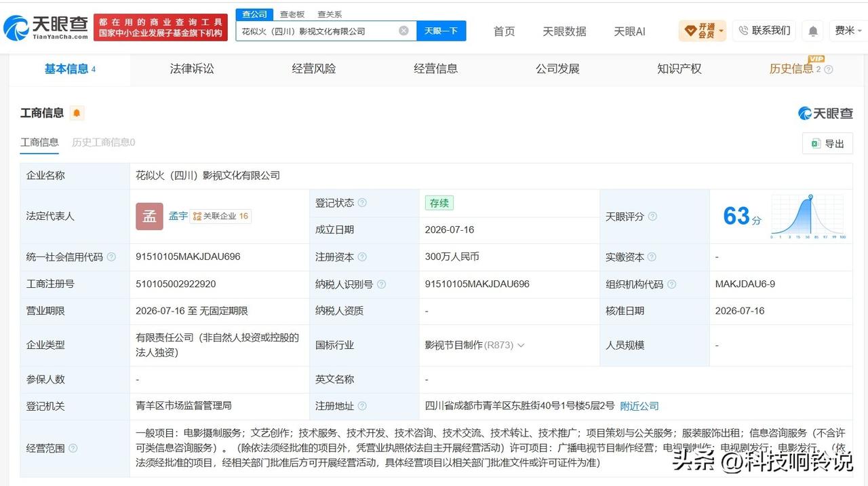Select the 查公司 search tab
The height and width of the screenshot is (486, 868).
254,14
